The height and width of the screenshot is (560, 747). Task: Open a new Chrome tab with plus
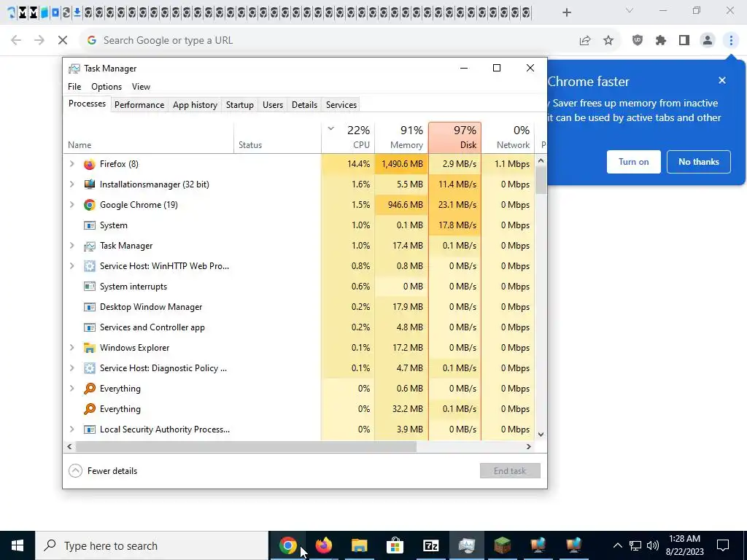(566, 12)
